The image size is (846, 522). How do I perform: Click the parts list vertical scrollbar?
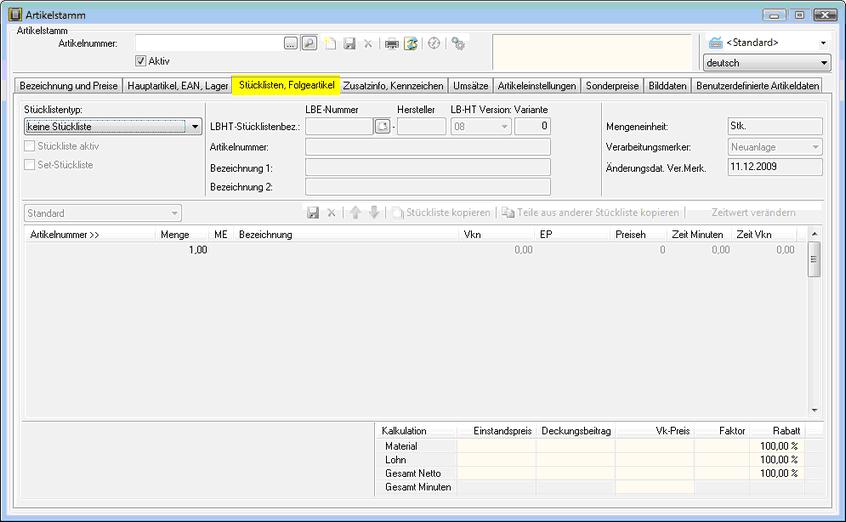pos(814,320)
